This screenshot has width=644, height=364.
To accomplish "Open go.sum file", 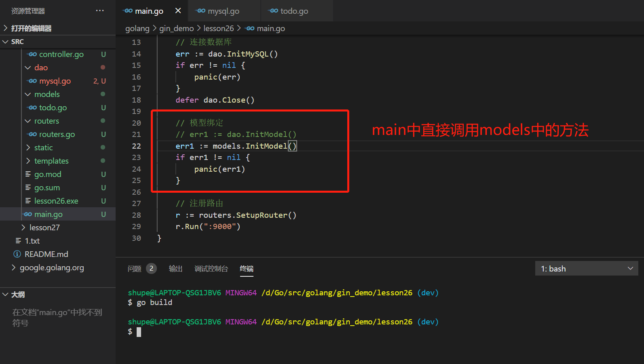I will [x=47, y=187].
